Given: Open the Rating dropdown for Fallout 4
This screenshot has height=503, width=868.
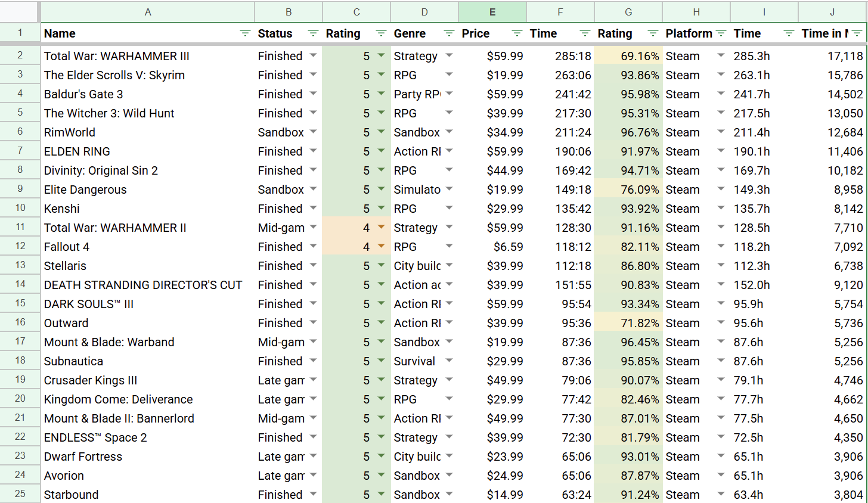Looking at the screenshot, I should [x=381, y=247].
